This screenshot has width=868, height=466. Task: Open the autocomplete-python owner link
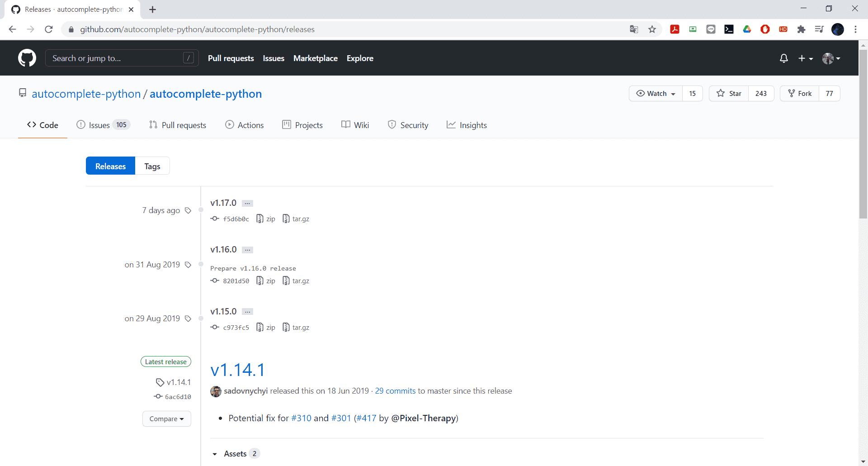point(86,94)
